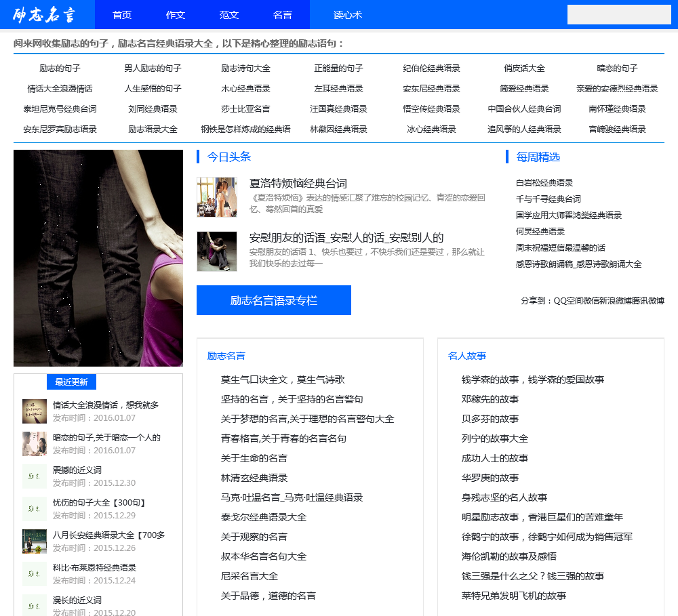
Task: Open the 名言 navigation tab
Action: 282,15
